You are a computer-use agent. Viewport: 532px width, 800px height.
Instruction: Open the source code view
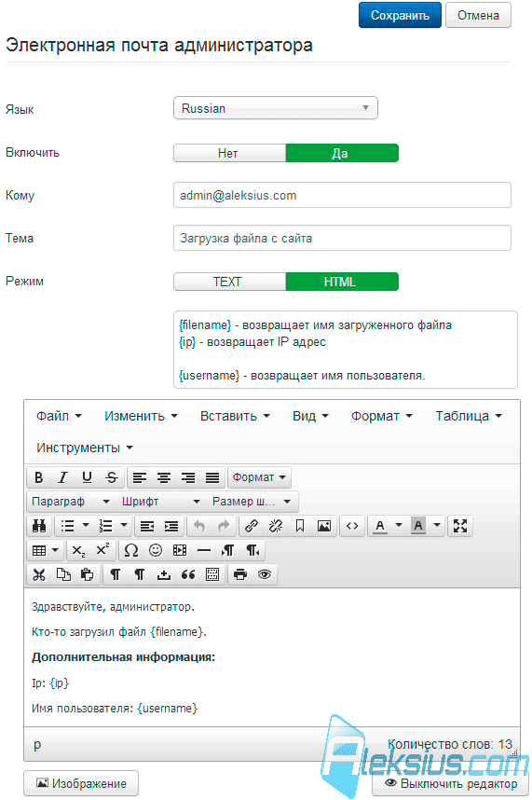(352, 526)
